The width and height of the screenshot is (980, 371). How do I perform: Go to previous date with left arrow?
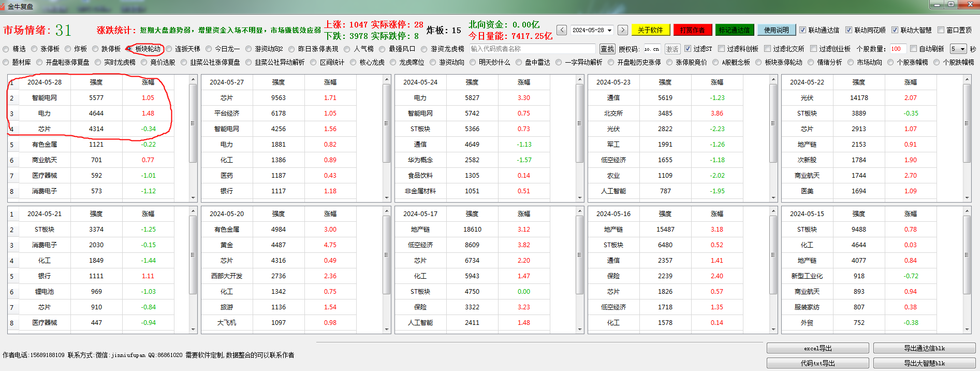coord(562,30)
